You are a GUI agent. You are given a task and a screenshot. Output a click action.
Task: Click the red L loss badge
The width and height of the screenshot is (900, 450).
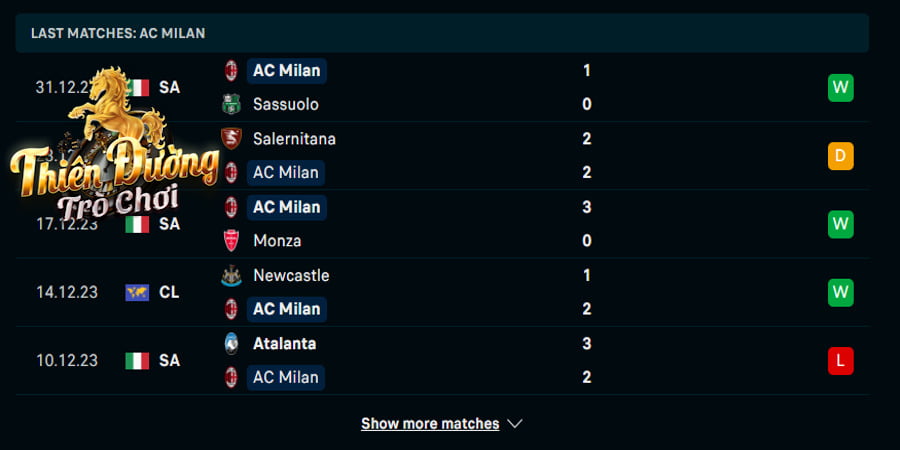pyautogui.click(x=840, y=361)
